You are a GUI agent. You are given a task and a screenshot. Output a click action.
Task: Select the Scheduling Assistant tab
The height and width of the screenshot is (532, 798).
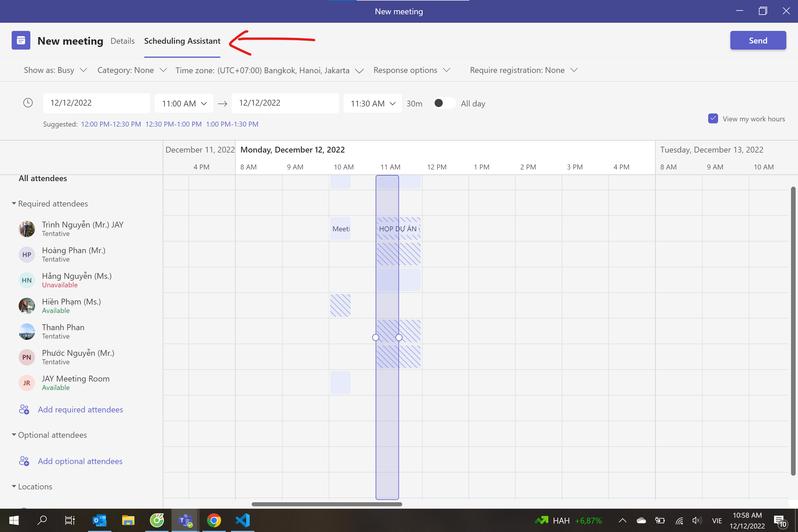point(182,41)
